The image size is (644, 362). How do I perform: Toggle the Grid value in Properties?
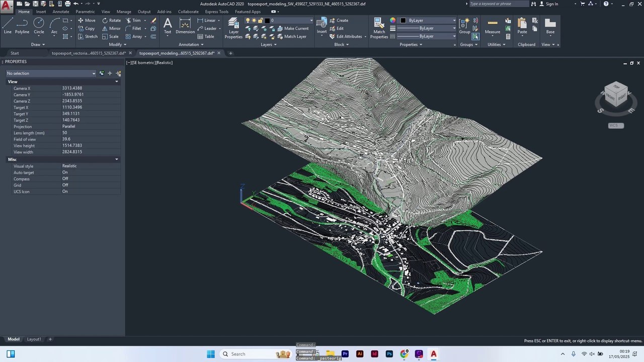pos(91,185)
